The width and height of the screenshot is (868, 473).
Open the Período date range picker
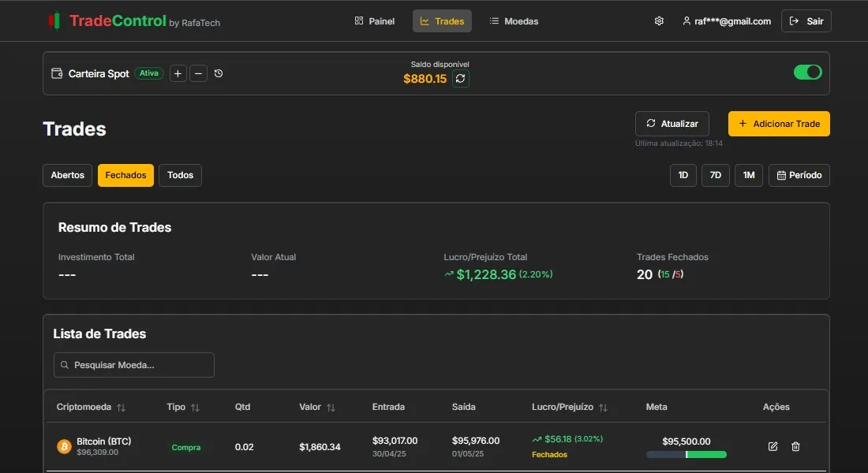pos(799,175)
